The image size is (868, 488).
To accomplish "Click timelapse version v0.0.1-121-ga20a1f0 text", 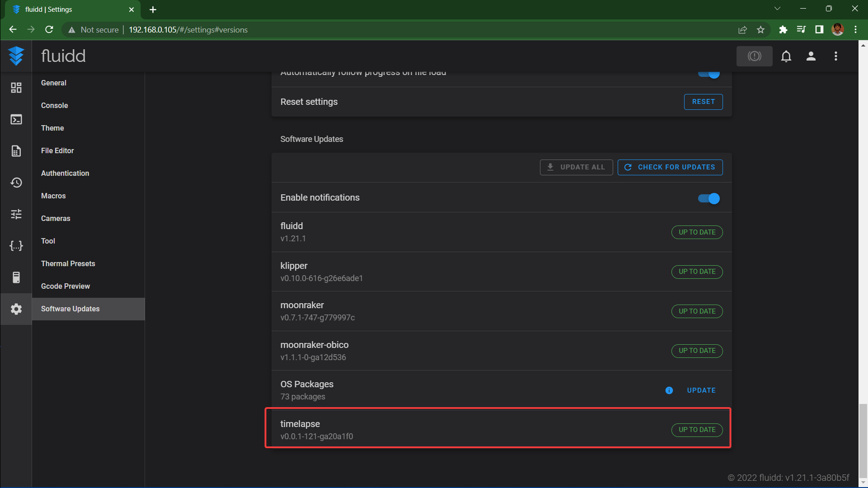I will (x=317, y=436).
